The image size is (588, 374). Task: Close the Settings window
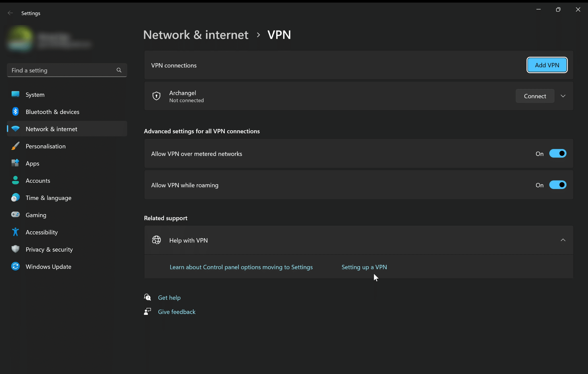[x=578, y=9]
